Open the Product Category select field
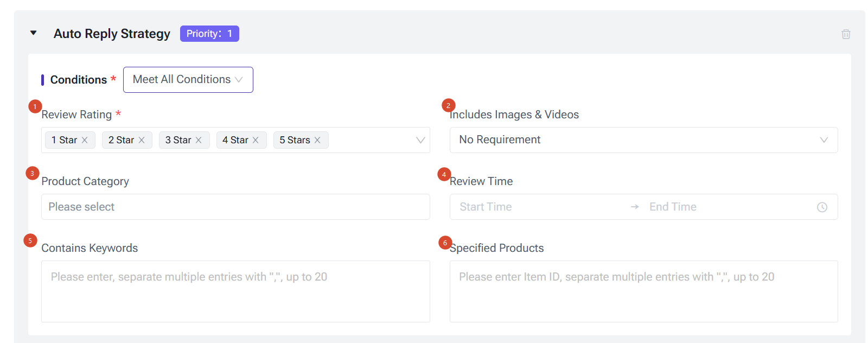Viewport: 868px width, 343px height. point(235,207)
